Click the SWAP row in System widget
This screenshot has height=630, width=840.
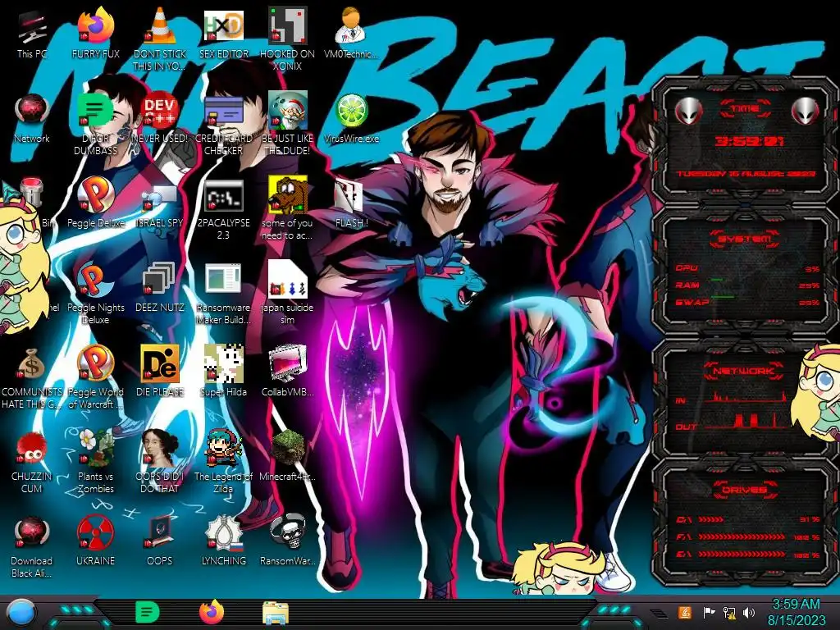(x=747, y=302)
